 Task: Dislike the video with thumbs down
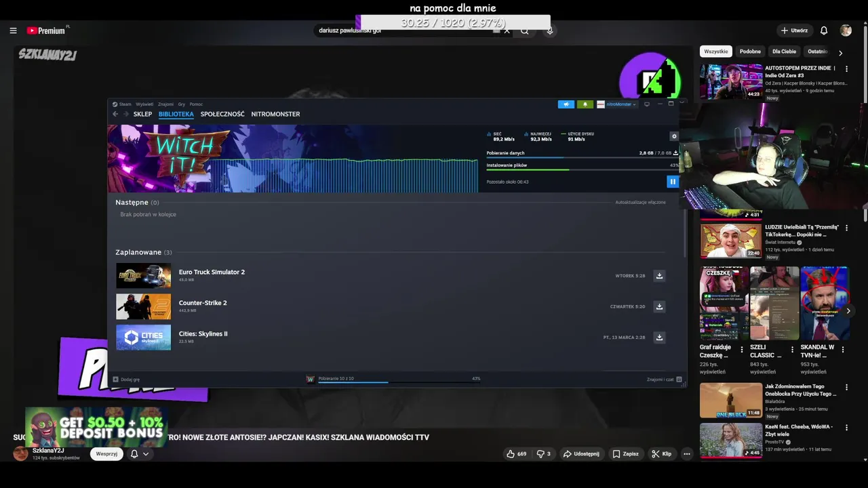[x=543, y=453]
